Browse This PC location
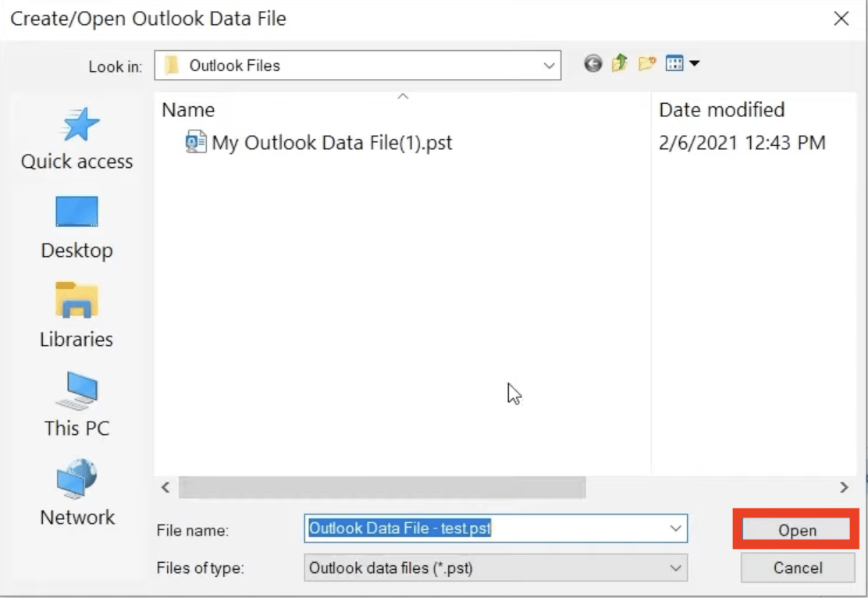Viewport: 868px width, 598px height. pyautogui.click(x=77, y=404)
